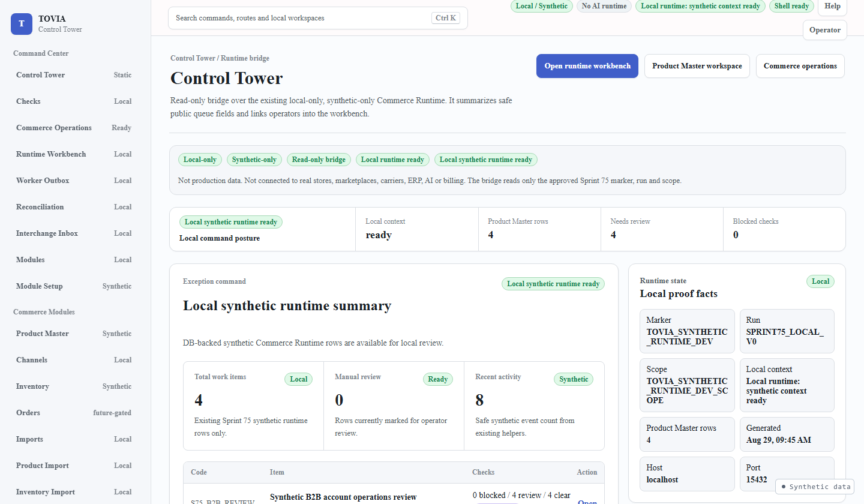This screenshot has width=864, height=504.
Task: Click Commerce operations button
Action: click(x=800, y=66)
